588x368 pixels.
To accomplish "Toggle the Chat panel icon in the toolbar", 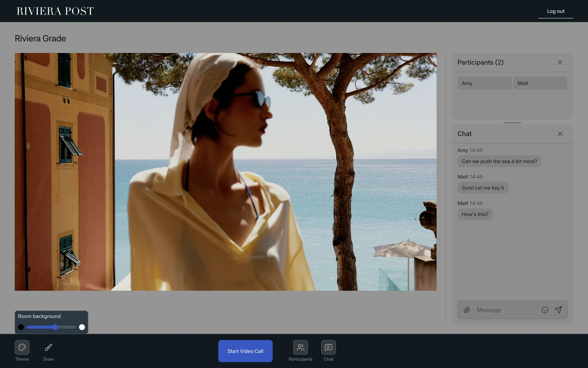I will point(328,347).
